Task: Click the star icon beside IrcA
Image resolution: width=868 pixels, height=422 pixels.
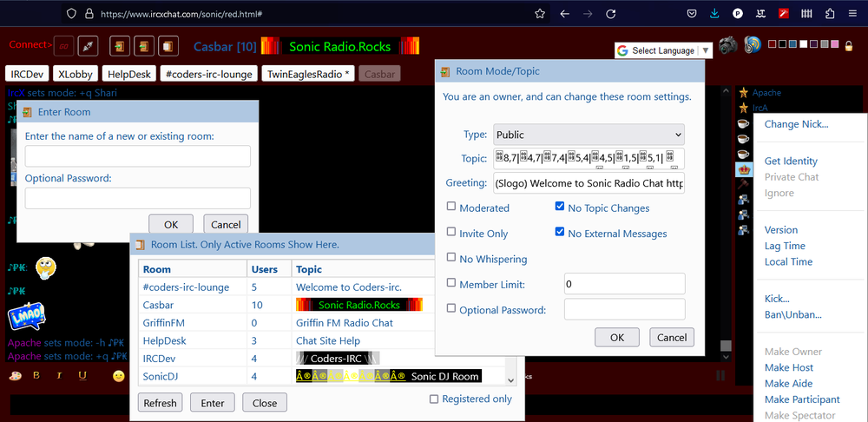Action: (744, 108)
